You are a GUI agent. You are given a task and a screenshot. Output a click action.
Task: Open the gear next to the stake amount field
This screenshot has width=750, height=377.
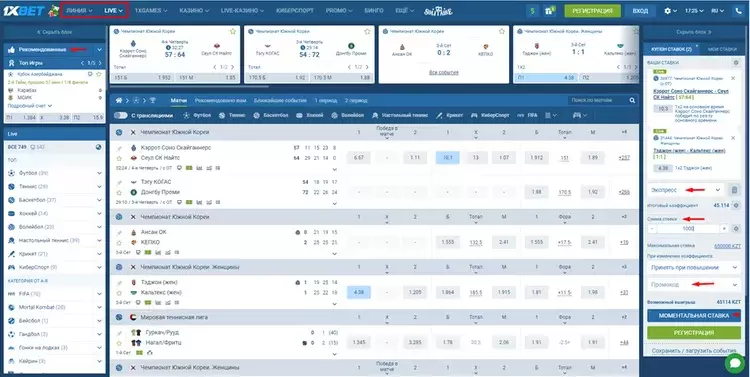pyautogui.click(x=737, y=229)
